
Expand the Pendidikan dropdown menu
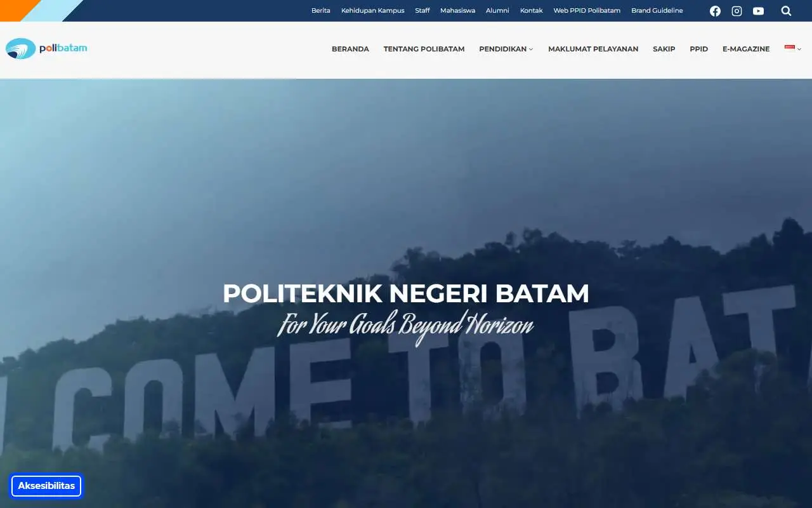tap(506, 49)
